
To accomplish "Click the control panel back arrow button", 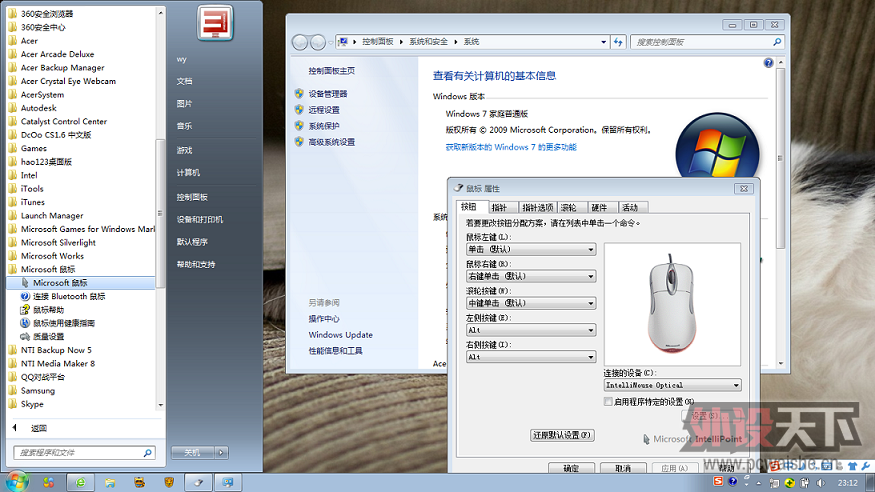I will (x=300, y=42).
